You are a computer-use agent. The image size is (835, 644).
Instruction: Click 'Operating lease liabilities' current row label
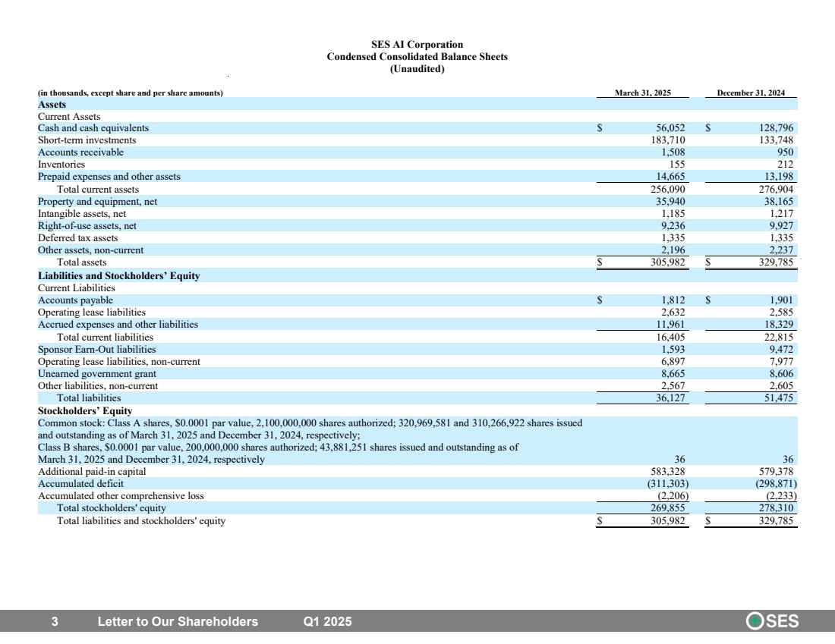(x=92, y=313)
